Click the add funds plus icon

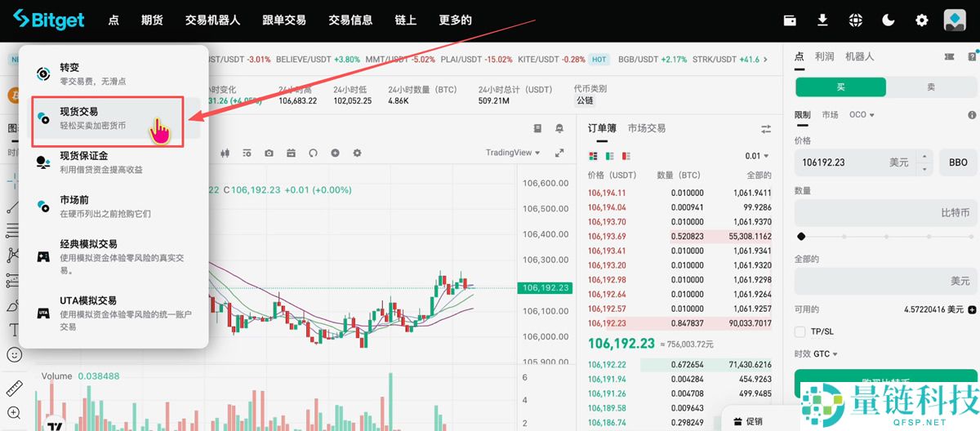point(972,309)
